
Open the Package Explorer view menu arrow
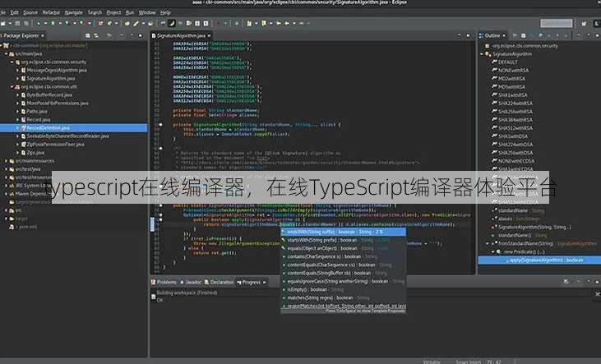(122, 35)
